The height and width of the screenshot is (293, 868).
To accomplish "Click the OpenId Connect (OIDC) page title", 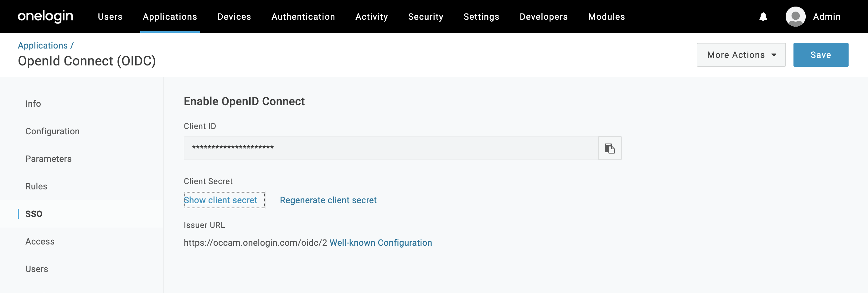I will coord(87,61).
